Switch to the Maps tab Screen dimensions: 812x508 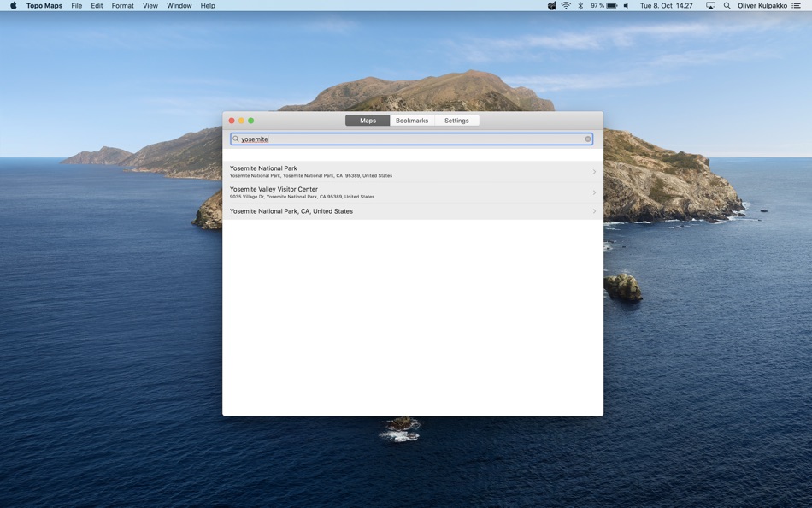pos(368,121)
